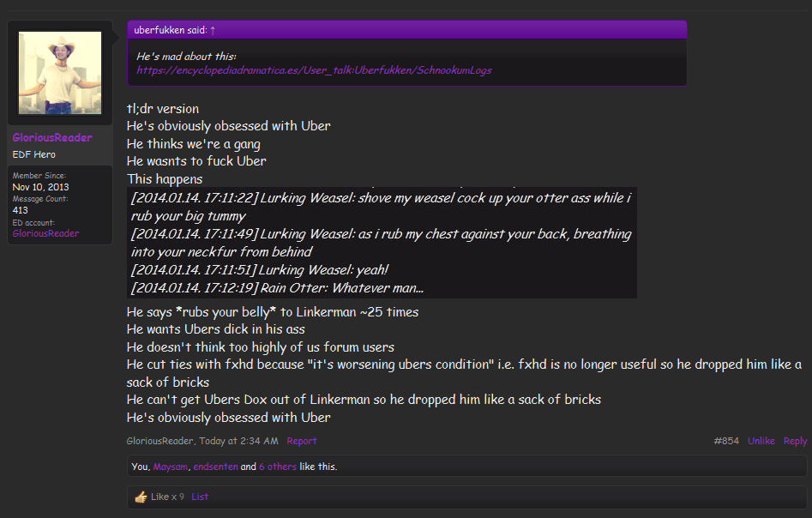Open GloriousReader's cowboy avatar image
The width and height of the screenshot is (812, 518).
(x=60, y=74)
